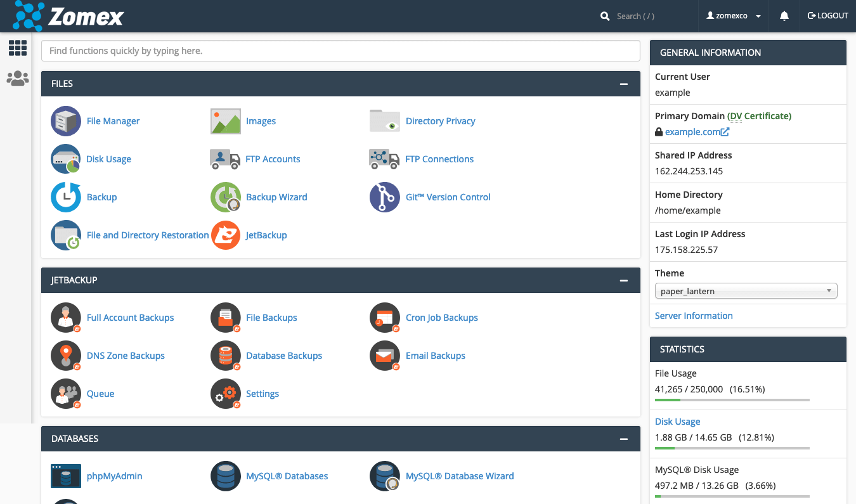856x504 pixels.
Task: Open the example.com domain link
Action: pos(697,132)
